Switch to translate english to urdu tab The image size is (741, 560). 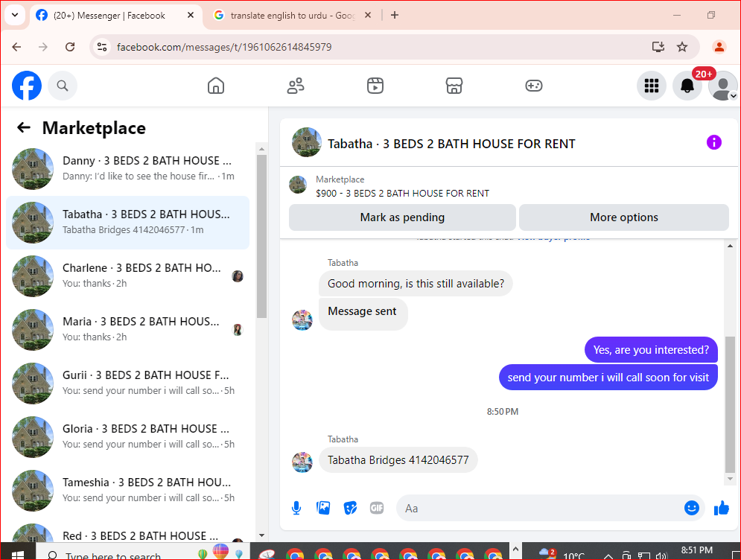tap(293, 16)
